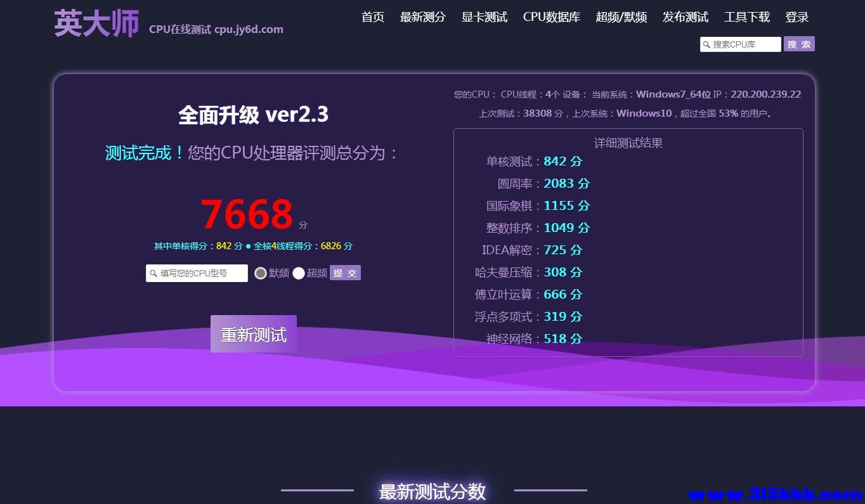Viewport: 865px width, 504px height.
Task: Open the 发布测试 page
Action: (685, 17)
